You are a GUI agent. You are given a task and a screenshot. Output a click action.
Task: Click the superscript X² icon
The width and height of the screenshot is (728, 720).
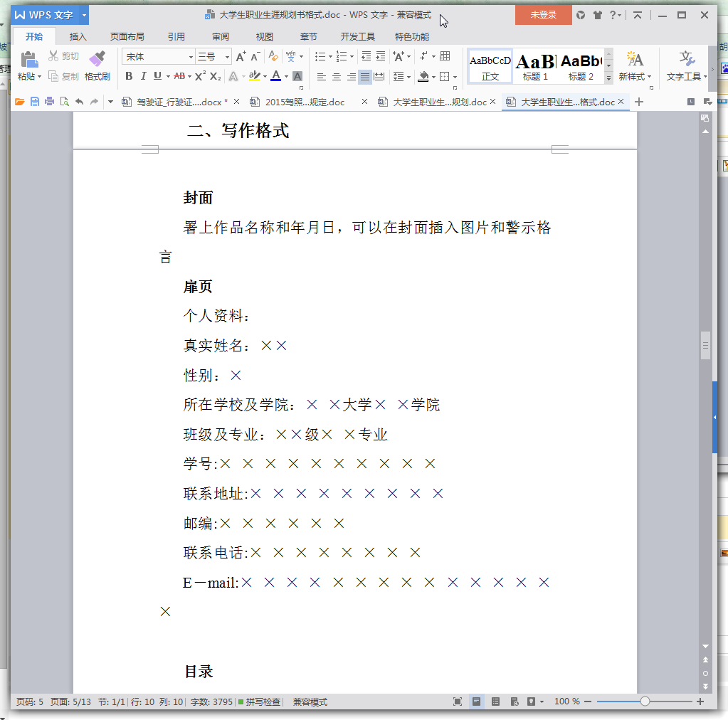click(x=200, y=76)
